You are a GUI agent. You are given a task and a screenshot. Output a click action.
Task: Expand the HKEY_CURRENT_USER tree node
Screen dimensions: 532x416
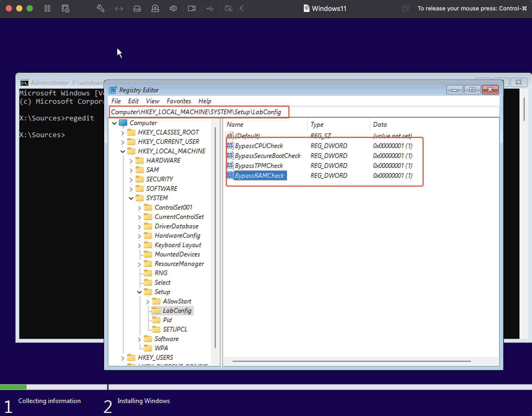123,141
